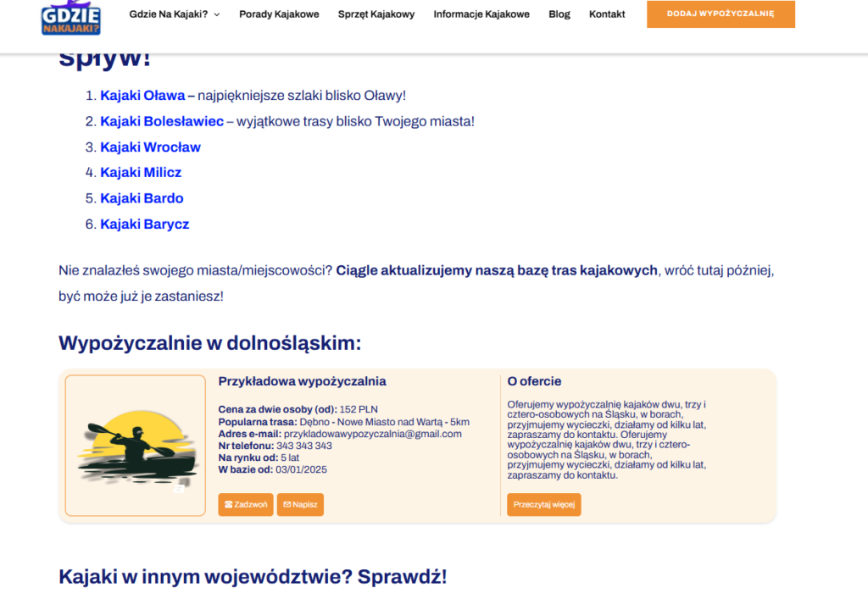Screen dimensions: 868x610
Task: Click the Gdzie Na Kajaki logo
Action: 71,18
